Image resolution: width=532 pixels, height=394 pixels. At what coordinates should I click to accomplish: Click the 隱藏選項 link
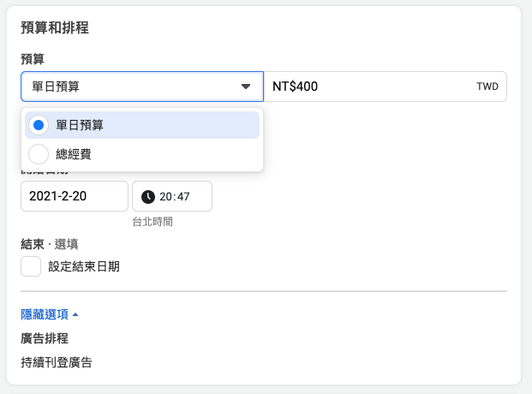click(45, 314)
